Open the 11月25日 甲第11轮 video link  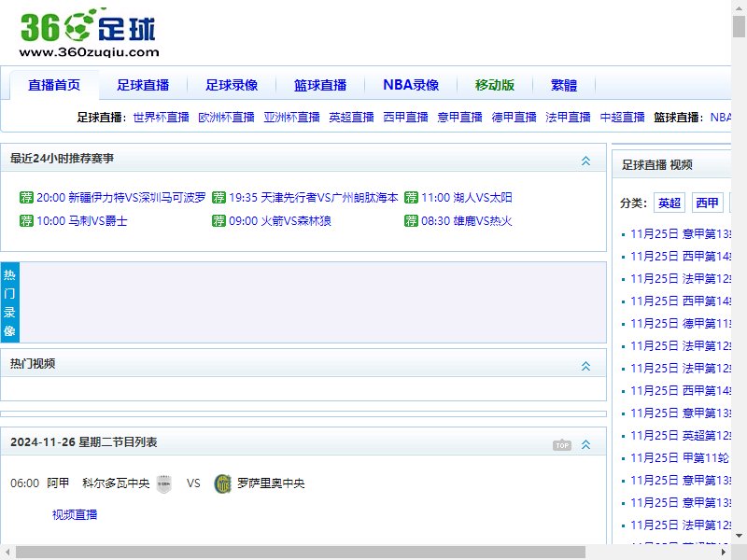click(x=680, y=457)
